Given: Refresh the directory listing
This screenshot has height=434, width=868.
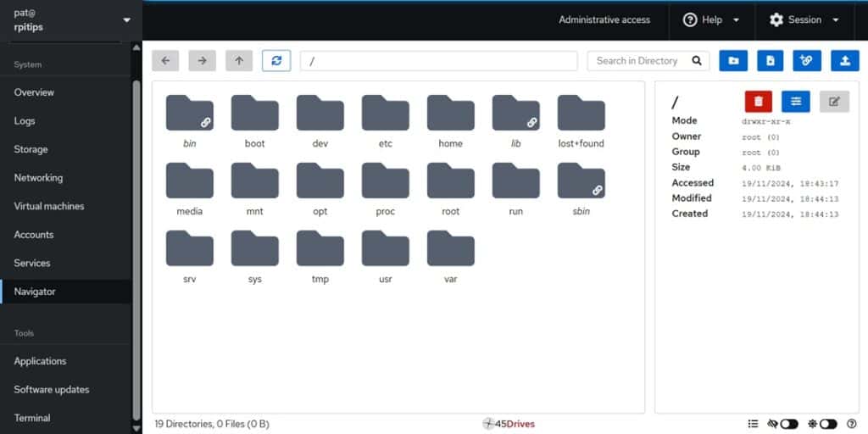Looking at the screenshot, I should [276, 61].
